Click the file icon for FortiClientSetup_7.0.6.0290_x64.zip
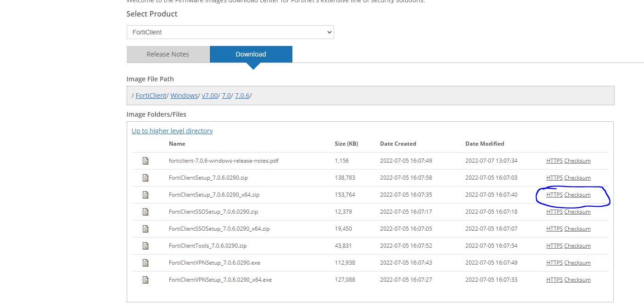This screenshot has width=644, height=306. pos(146,195)
